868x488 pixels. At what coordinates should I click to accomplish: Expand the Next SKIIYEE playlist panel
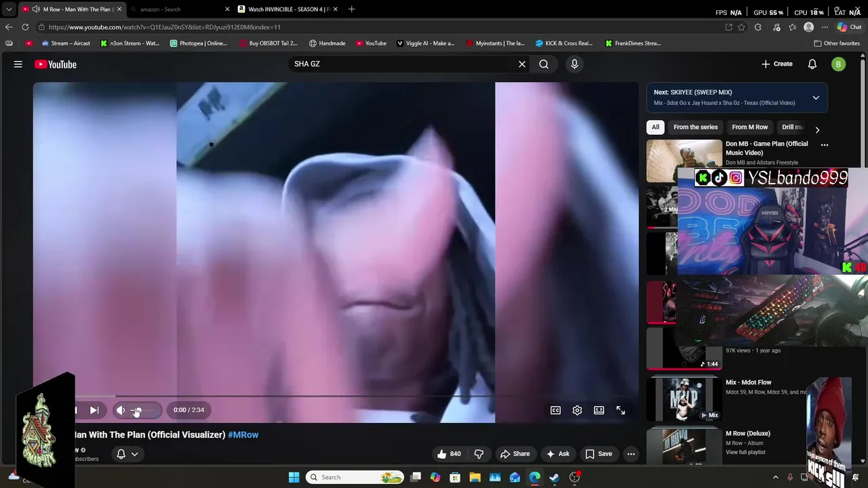point(816,98)
